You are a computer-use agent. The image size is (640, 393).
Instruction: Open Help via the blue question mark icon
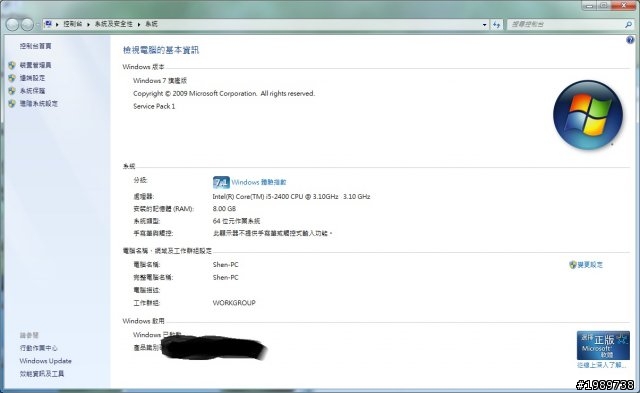coord(630,40)
